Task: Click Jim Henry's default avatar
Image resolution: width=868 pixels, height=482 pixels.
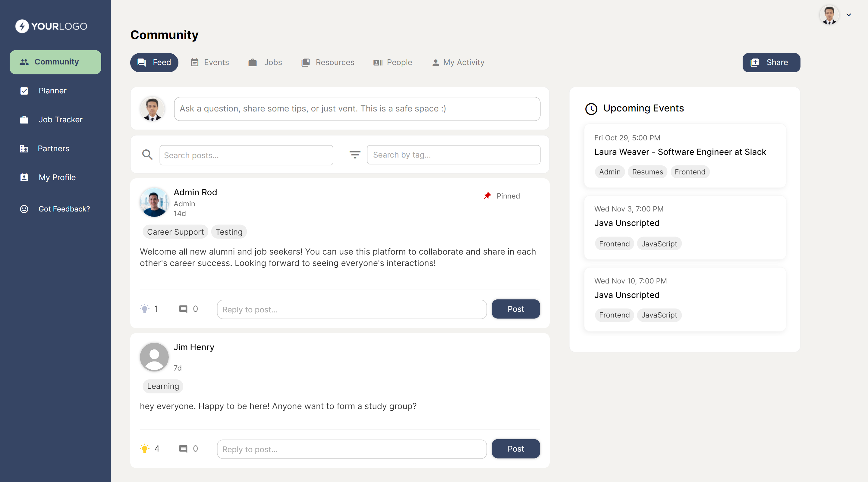Action: (154, 357)
